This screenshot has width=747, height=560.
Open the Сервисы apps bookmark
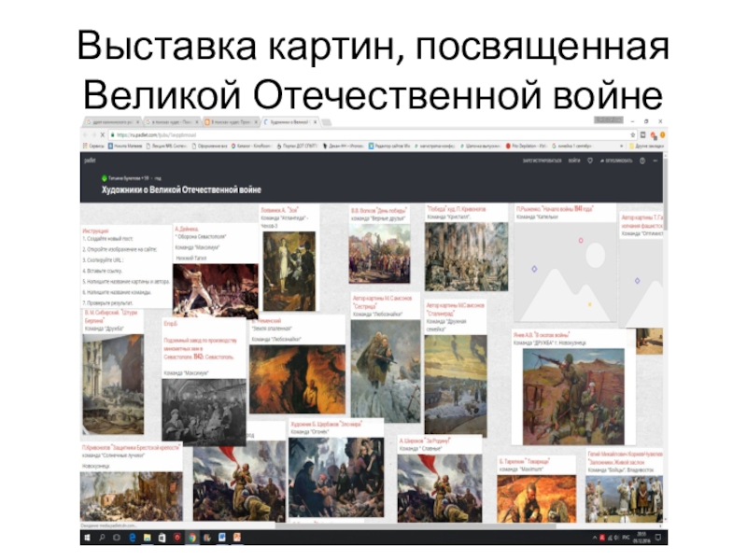[x=93, y=147]
